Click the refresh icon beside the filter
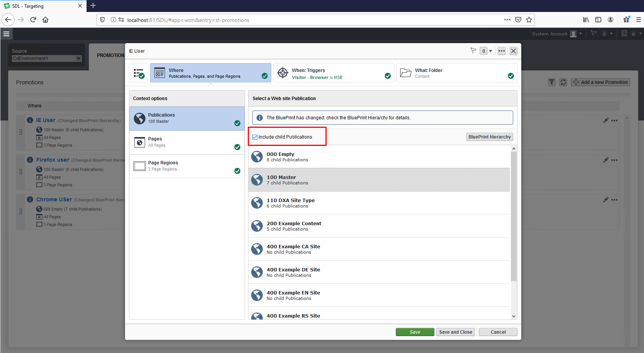 563,82
